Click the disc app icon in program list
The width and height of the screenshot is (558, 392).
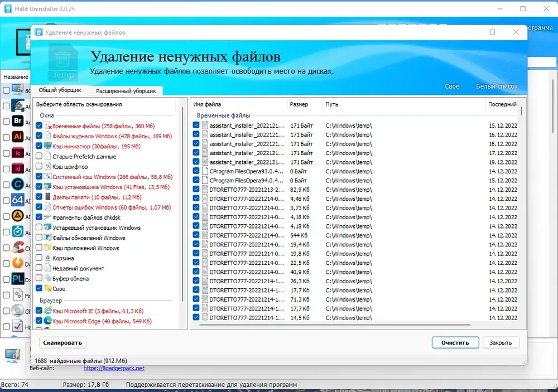(x=17, y=310)
